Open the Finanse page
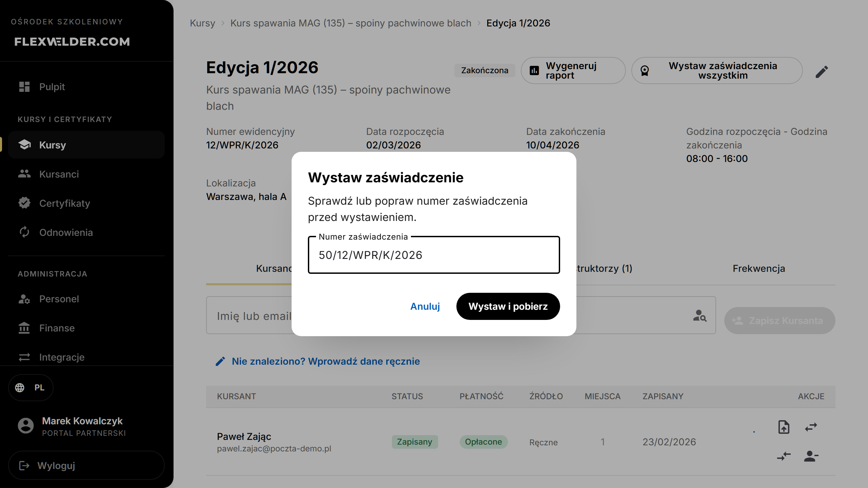This screenshot has width=868, height=488. pyautogui.click(x=86, y=328)
